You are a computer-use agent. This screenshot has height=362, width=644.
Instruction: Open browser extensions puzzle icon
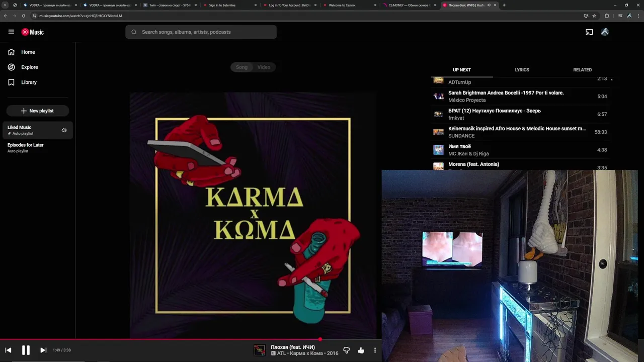(607, 16)
